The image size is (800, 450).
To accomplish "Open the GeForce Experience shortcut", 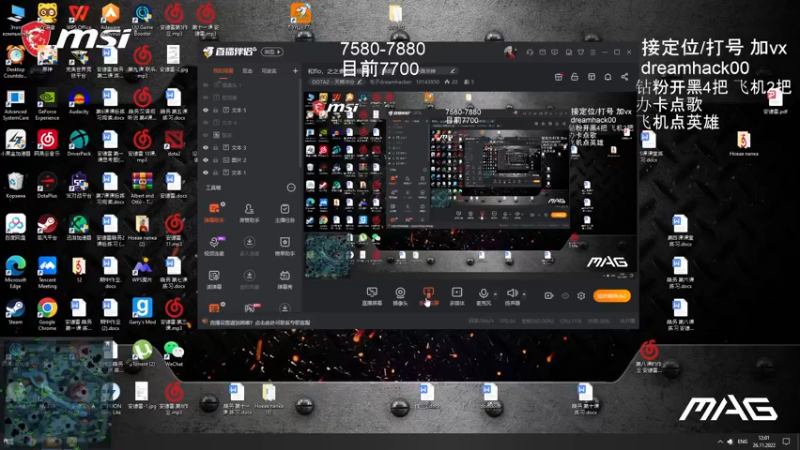I will point(47,105).
